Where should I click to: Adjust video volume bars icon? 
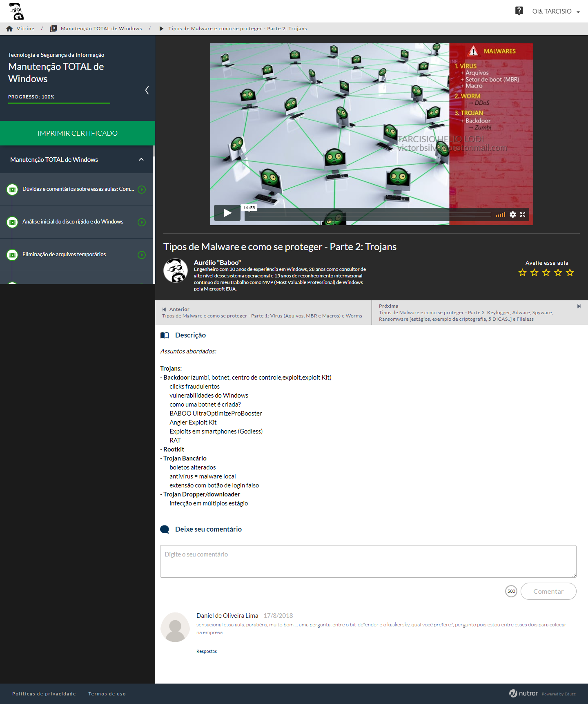(500, 215)
